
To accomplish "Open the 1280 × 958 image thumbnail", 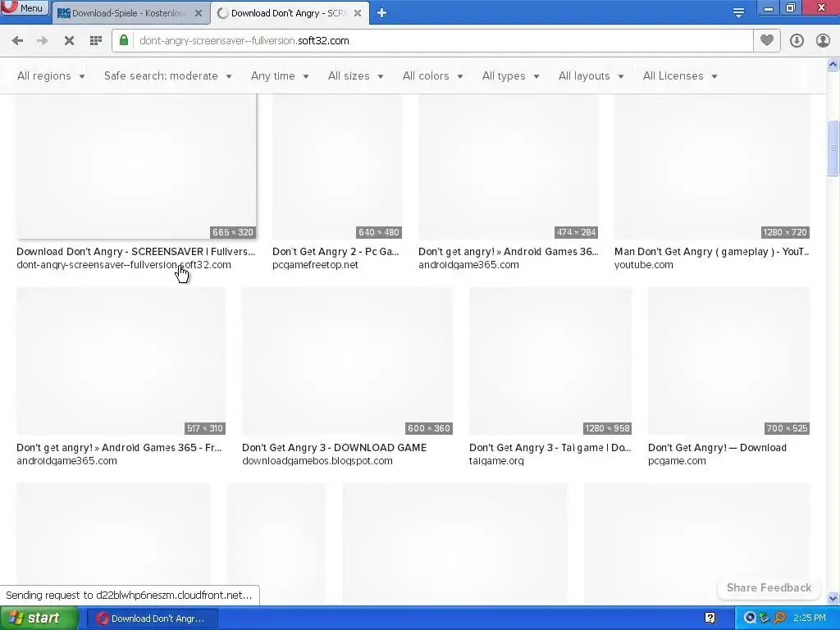I will point(550,361).
